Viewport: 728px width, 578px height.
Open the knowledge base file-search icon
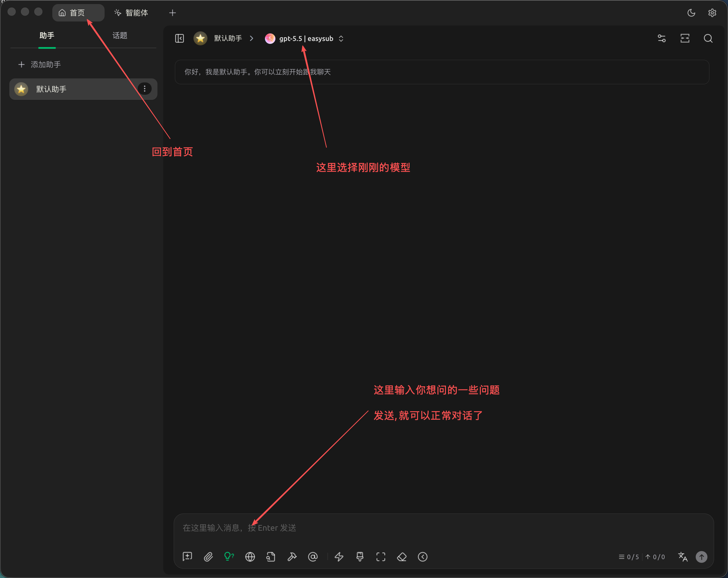click(x=271, y=557)
